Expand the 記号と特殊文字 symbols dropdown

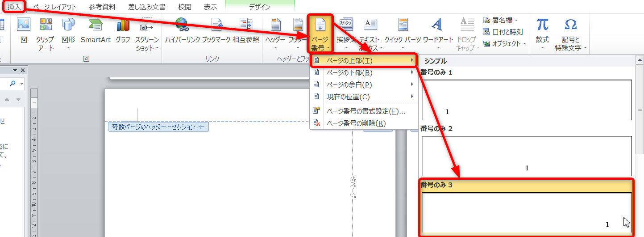tap(571, 34)
